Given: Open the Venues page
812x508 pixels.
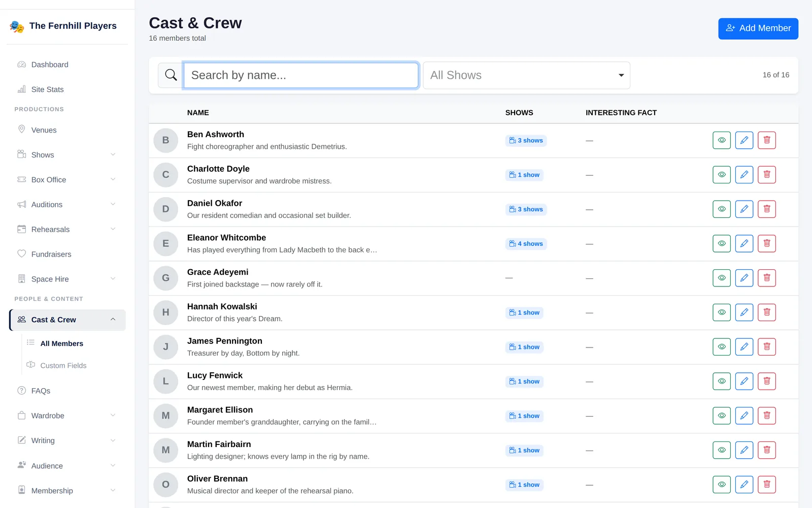Looking at the screenshot, I should [x=67, y=130].
